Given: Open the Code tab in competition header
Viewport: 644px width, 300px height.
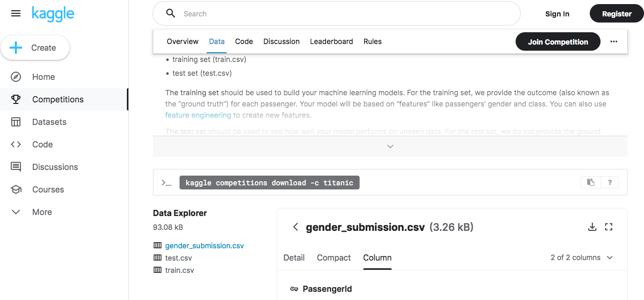Looking at the screenshot, I should (244, 41).
